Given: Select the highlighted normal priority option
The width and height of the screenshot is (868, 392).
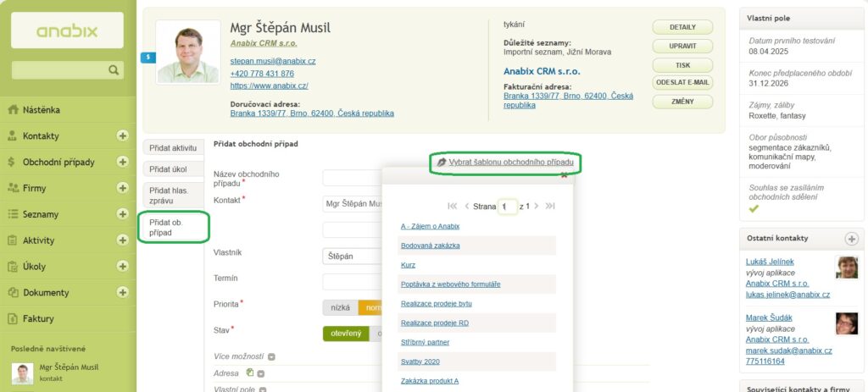Looking at the screenshot, I should pyautogui.click(x=371, y=307).
